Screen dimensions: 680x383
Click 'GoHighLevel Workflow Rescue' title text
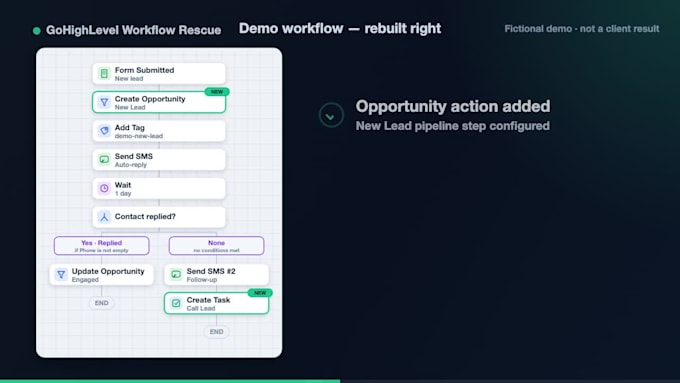[134, 30]
